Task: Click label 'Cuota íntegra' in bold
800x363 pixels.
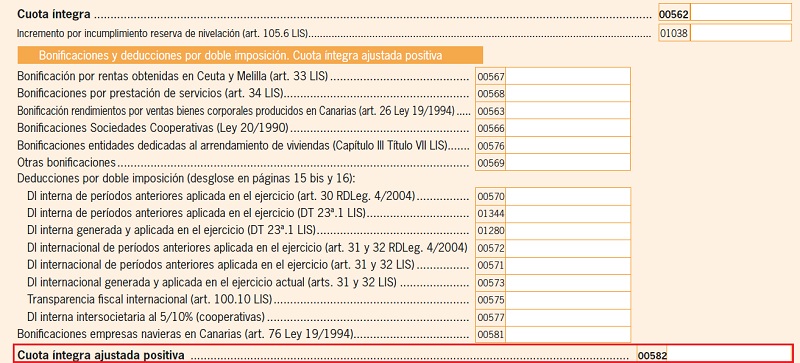Action: coord(54,15)
